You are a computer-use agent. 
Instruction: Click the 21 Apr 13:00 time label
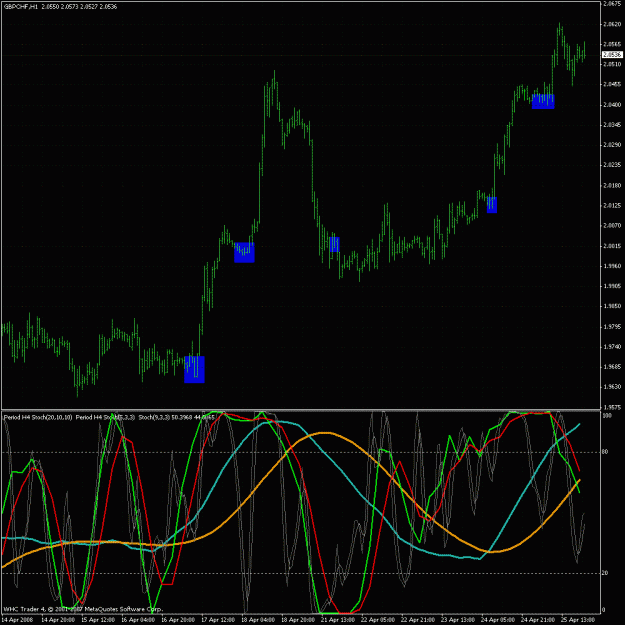[338, 620]
